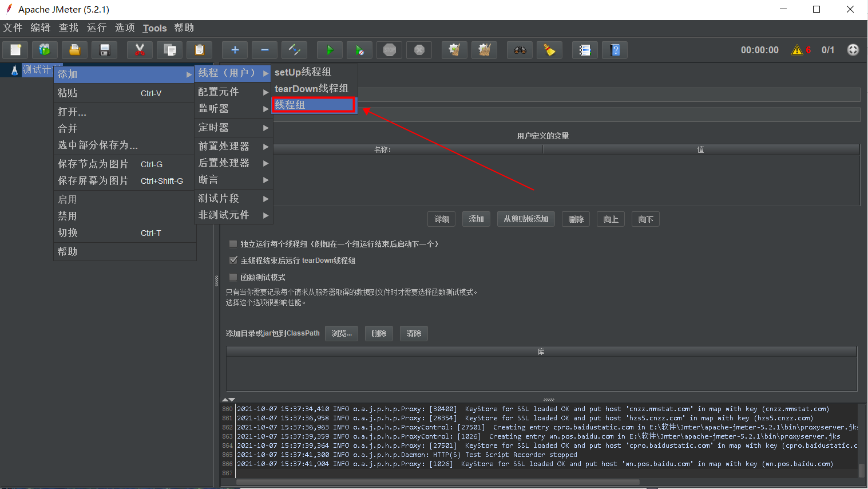Expand the 定时器 submenu
The height and width of the screenshot is (489, 868).
233,127
